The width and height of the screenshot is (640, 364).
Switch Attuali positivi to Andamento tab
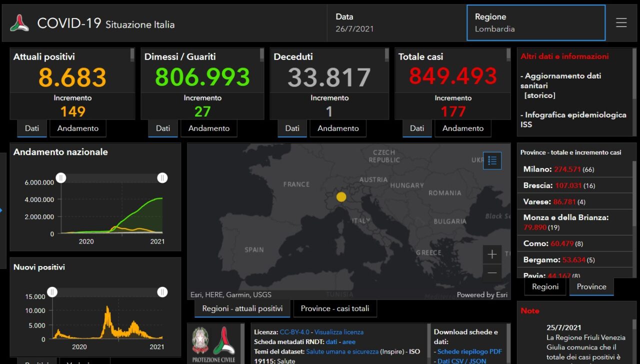point(77,128)
